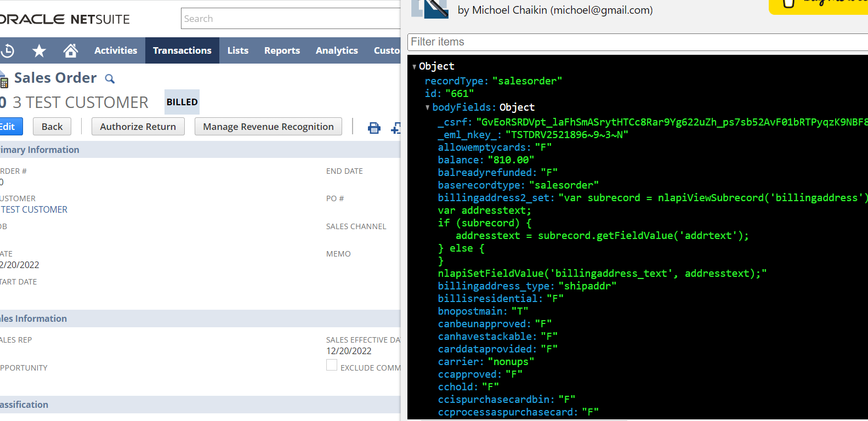Click the Michoel Chaikin author text

[555, 10]
